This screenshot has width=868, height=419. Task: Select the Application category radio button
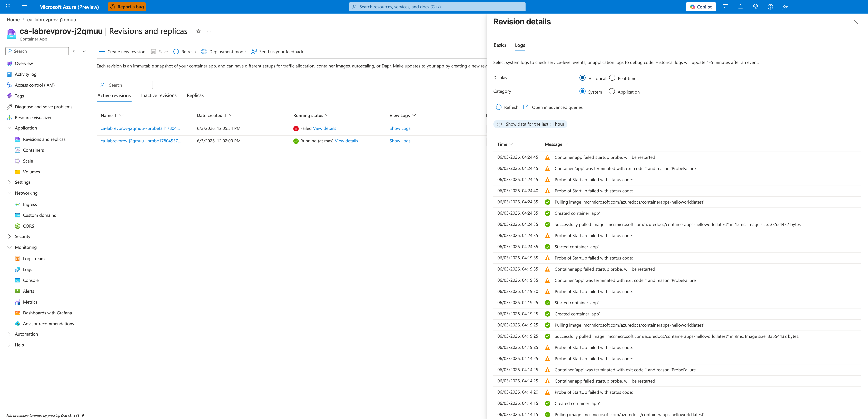[611, 91]
